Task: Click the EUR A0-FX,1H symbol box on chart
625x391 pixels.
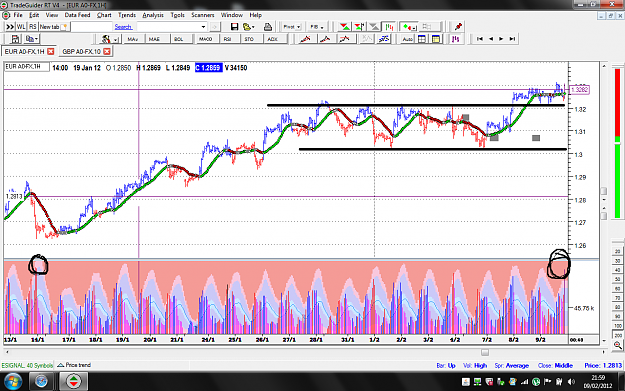Action: pos(27,67)
